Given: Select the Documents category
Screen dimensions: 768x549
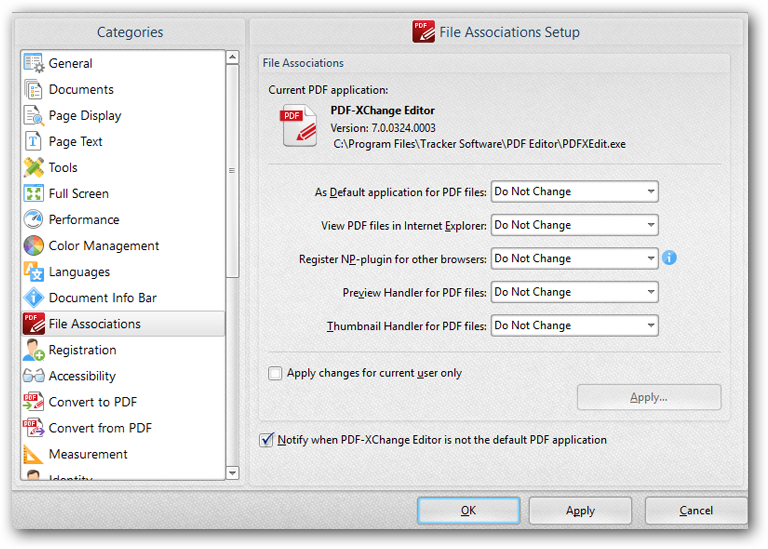Looking at the screenshot, I should click(x=123, y=90).
